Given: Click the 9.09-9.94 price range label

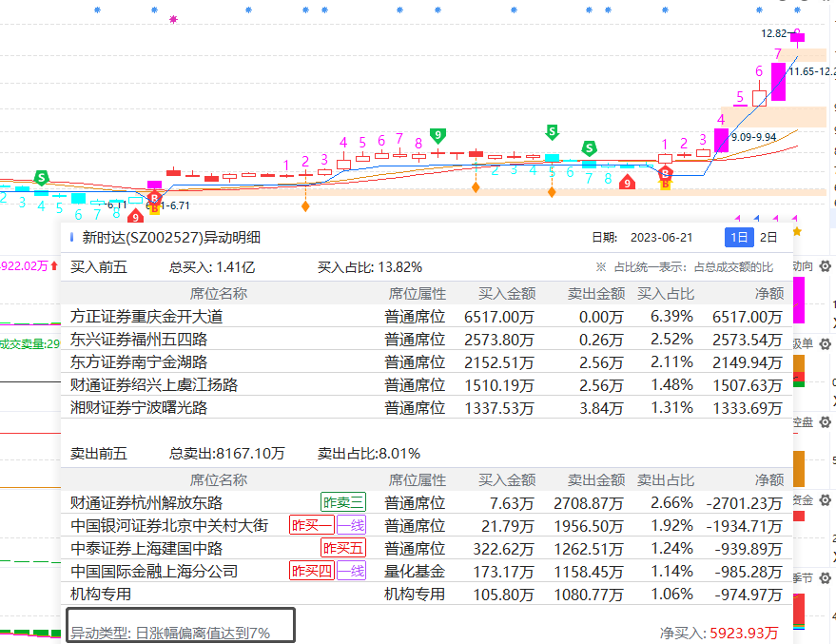Looking at the screenshot, I should point(754,137).
